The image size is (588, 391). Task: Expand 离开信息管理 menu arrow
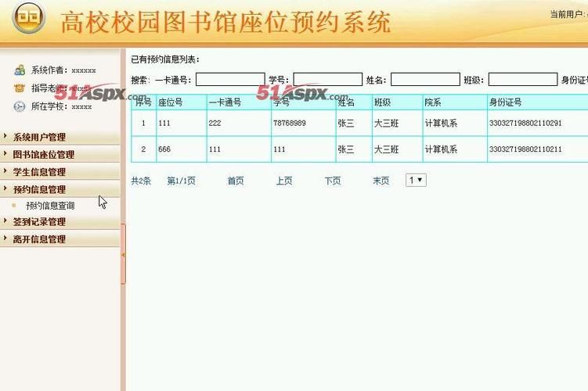(x=5, y=239)
